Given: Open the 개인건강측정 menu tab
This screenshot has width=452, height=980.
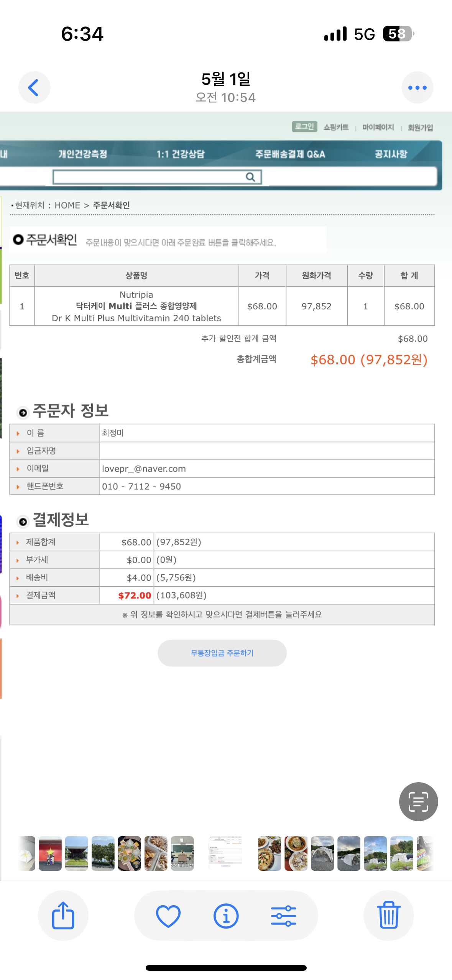Looking at the screenshot, I should 82,154.
